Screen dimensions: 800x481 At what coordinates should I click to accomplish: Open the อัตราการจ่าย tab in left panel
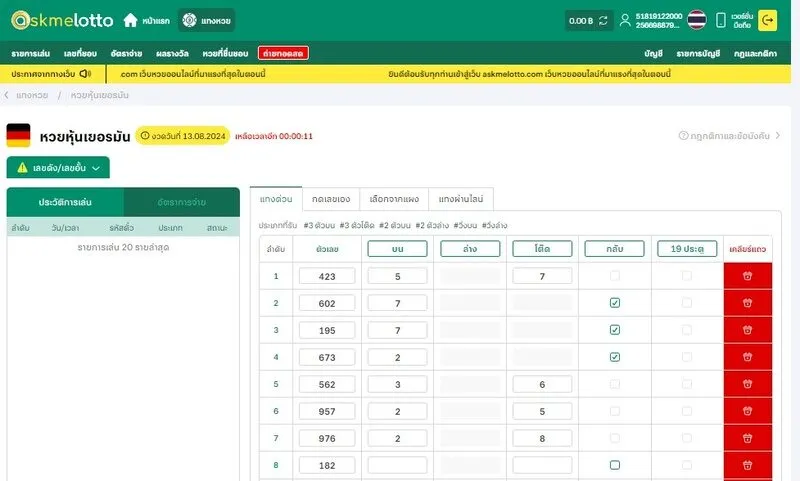pos(182,202)
